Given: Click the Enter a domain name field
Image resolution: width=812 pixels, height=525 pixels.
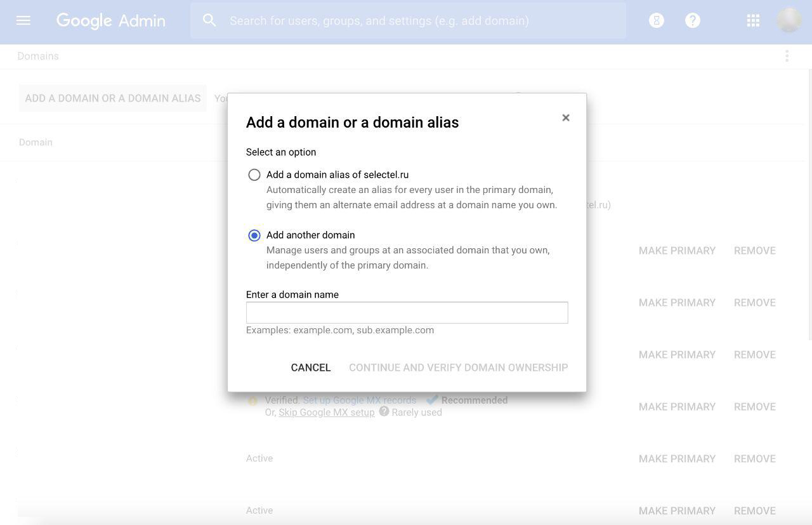Looking at the screenshot, I should [x=407, y=312].
